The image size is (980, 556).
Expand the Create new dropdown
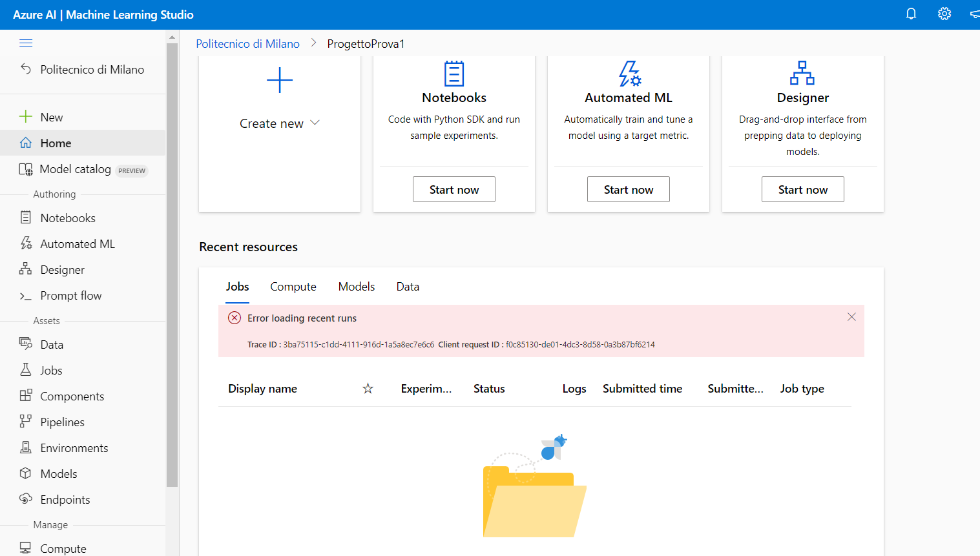point(315,123)
